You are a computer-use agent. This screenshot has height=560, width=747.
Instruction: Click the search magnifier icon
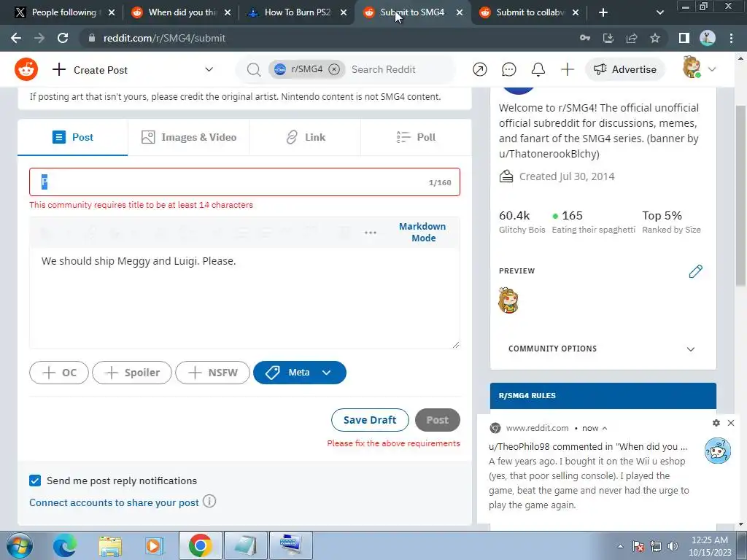[x=253, y=69]
